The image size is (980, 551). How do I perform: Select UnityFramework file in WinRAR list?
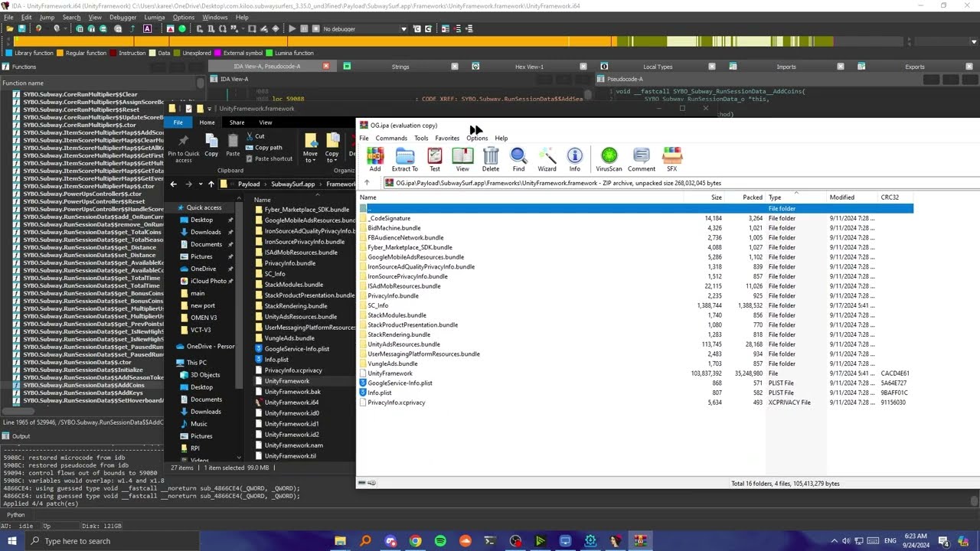coord(390,373)
